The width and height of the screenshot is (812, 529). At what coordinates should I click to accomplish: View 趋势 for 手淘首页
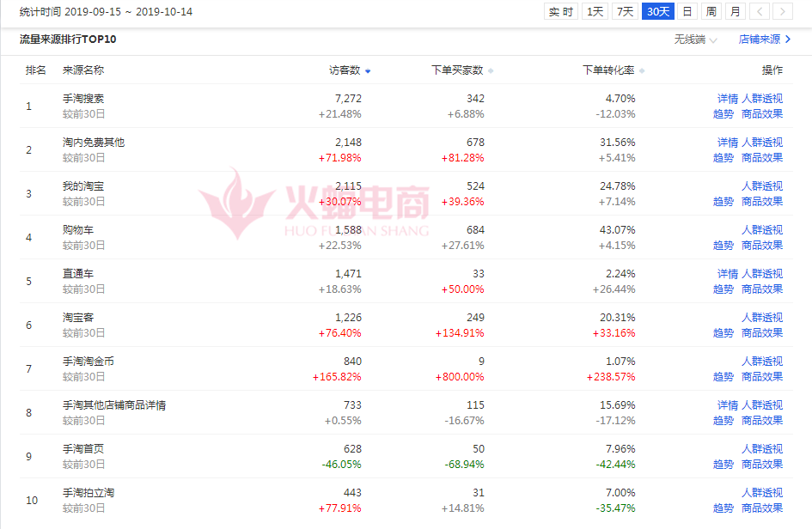pos(723,465)
